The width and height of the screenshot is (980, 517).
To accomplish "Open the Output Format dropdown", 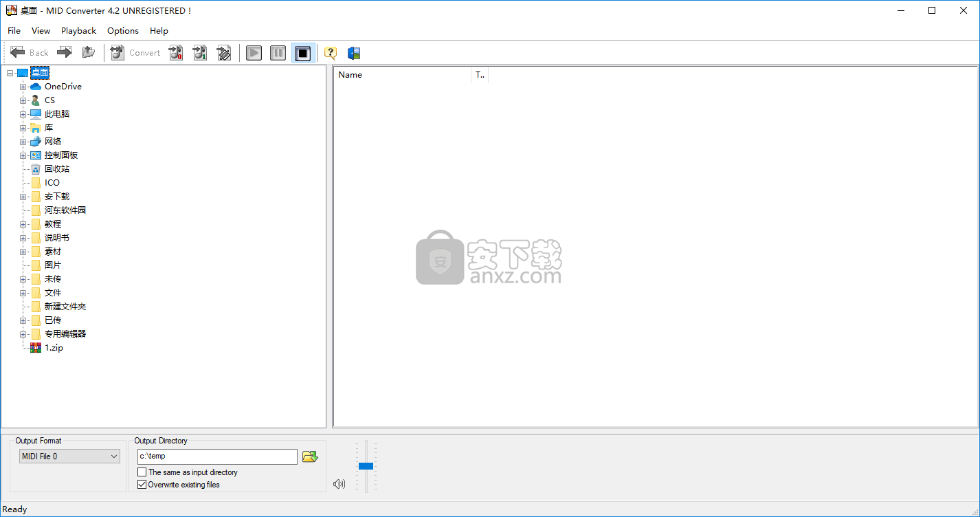I will pos(69,456).
